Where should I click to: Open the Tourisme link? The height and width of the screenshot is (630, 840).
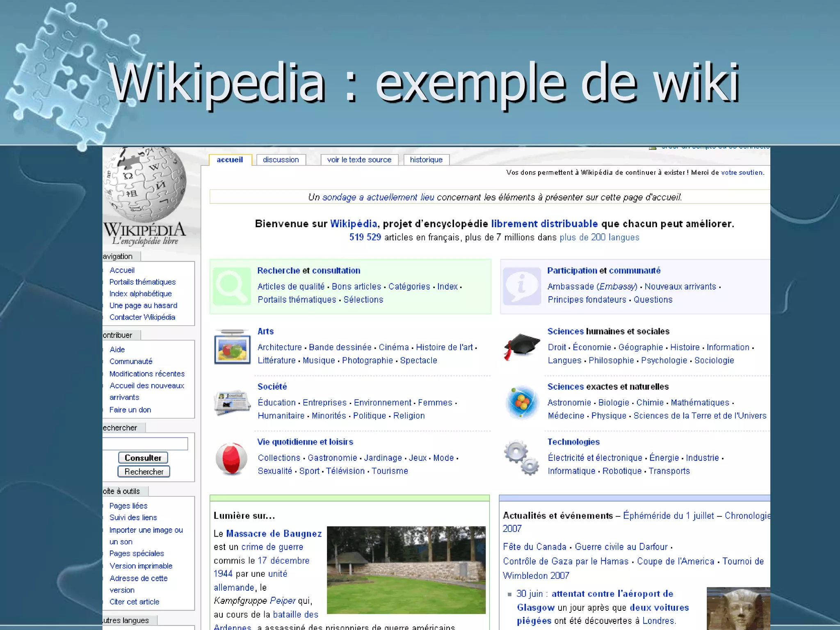pyautogui.click(x=390, y=471)
